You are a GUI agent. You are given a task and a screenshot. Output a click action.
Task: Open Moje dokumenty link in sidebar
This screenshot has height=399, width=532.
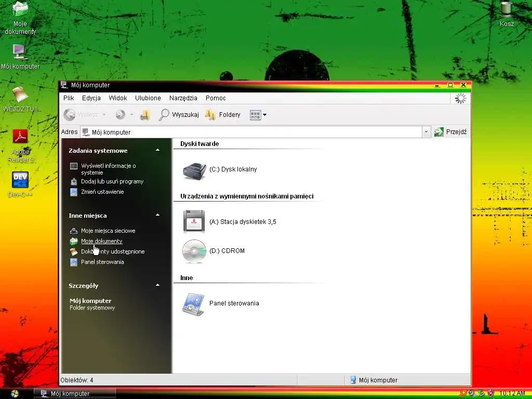pos(102,241)
